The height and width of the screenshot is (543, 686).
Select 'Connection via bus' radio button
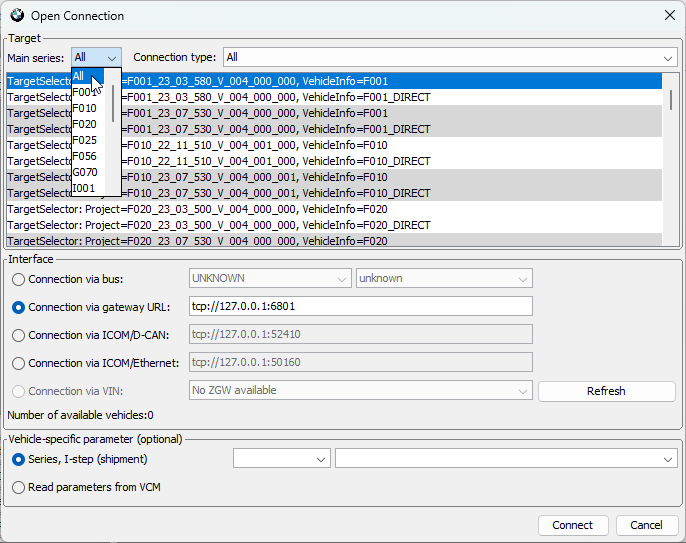tap(18, 280)
